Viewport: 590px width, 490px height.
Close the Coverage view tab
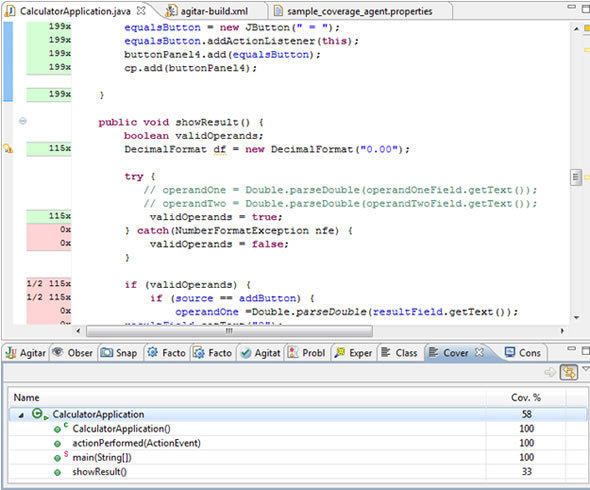click(x=479, y=352)
